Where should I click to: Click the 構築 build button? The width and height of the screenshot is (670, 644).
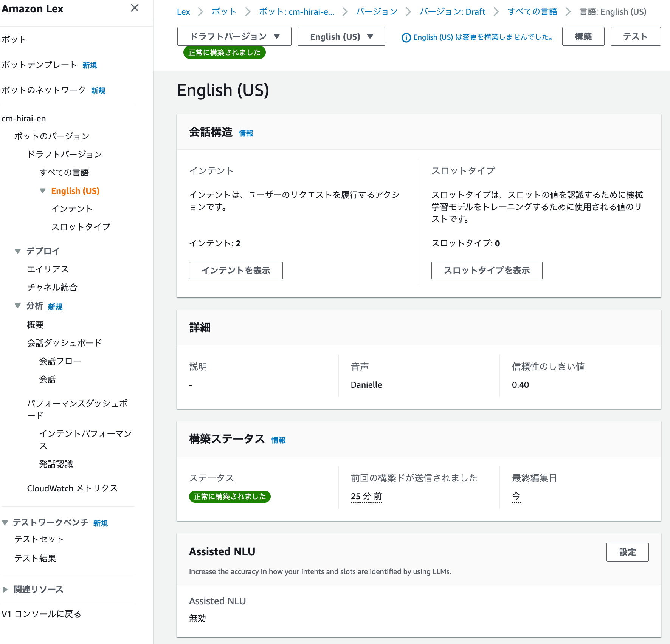[583, 36]
